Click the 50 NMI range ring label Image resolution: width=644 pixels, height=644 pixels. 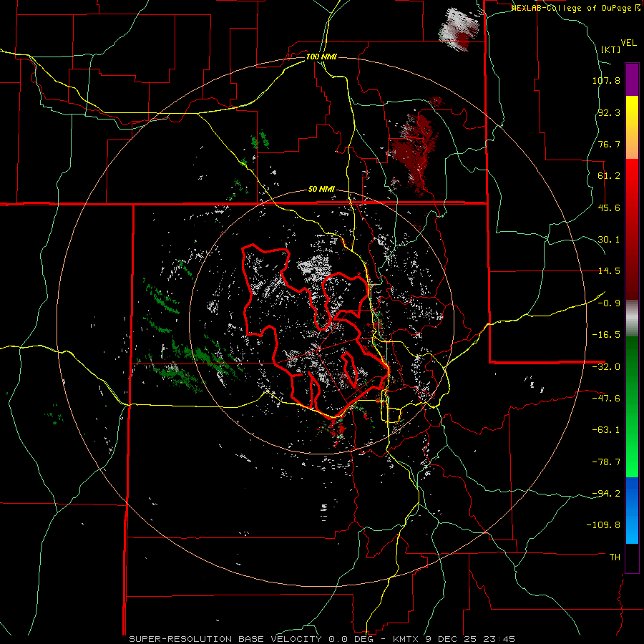pos(321,189)
